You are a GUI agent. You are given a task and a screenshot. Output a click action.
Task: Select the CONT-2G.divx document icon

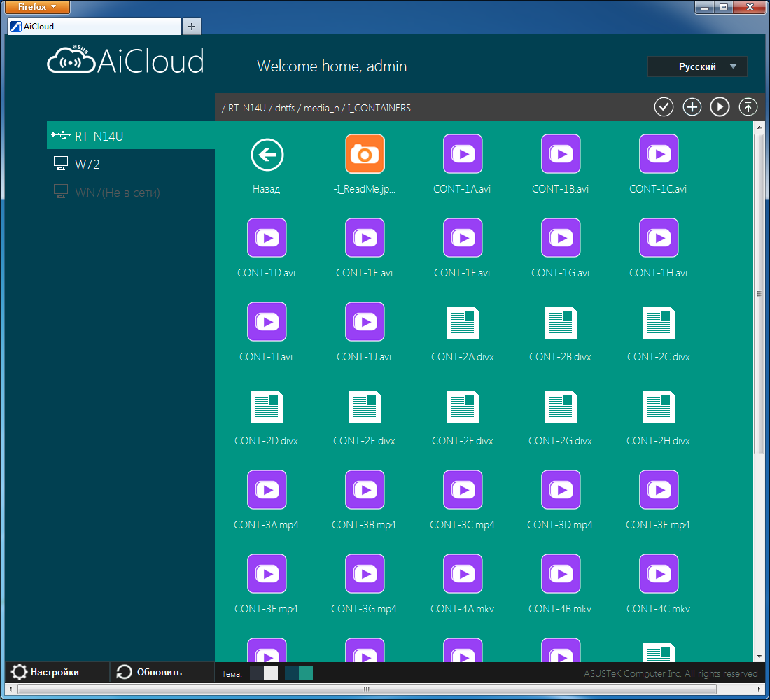(x=560, y=407)
